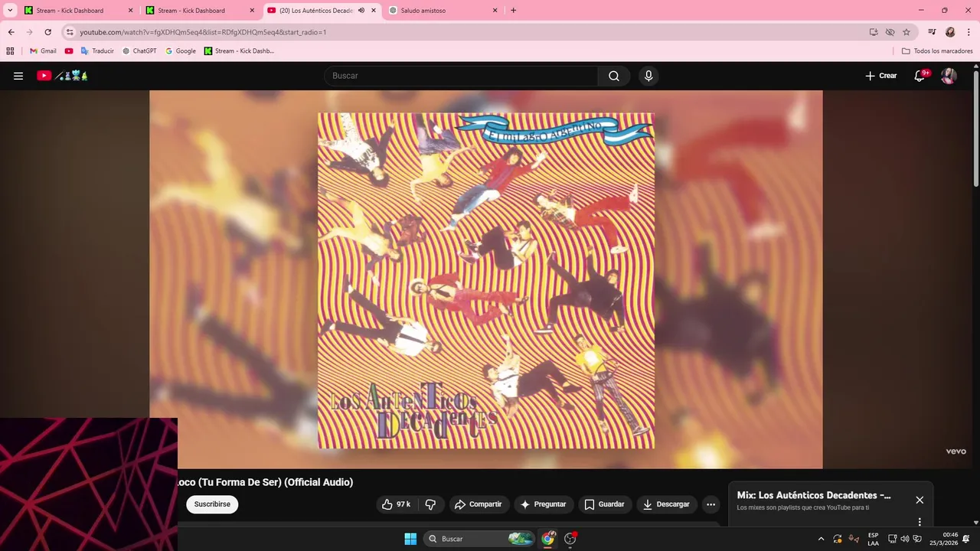Switch ESP LAA keyboard language indicator
This screenshot has height=551, width=980.
(x=873, y=539)
